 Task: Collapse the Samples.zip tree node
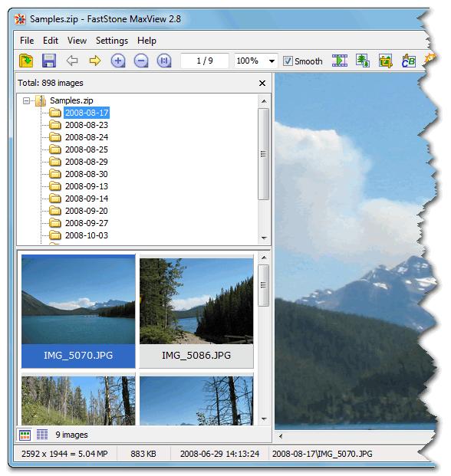click(26, 100)
